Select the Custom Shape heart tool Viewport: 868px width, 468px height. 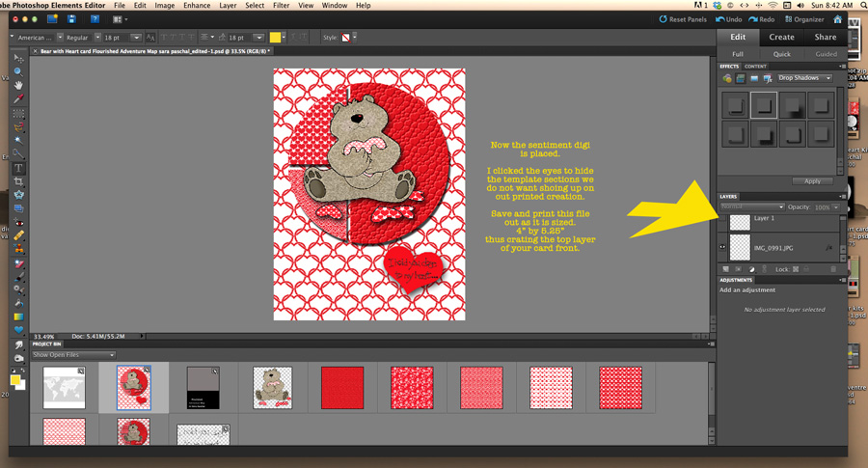18,330
